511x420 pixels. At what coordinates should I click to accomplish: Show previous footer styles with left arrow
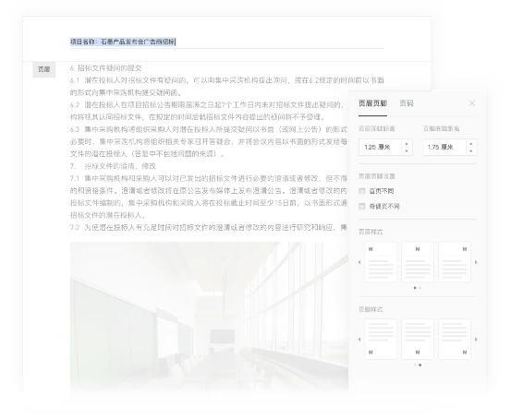click(359, 340)
